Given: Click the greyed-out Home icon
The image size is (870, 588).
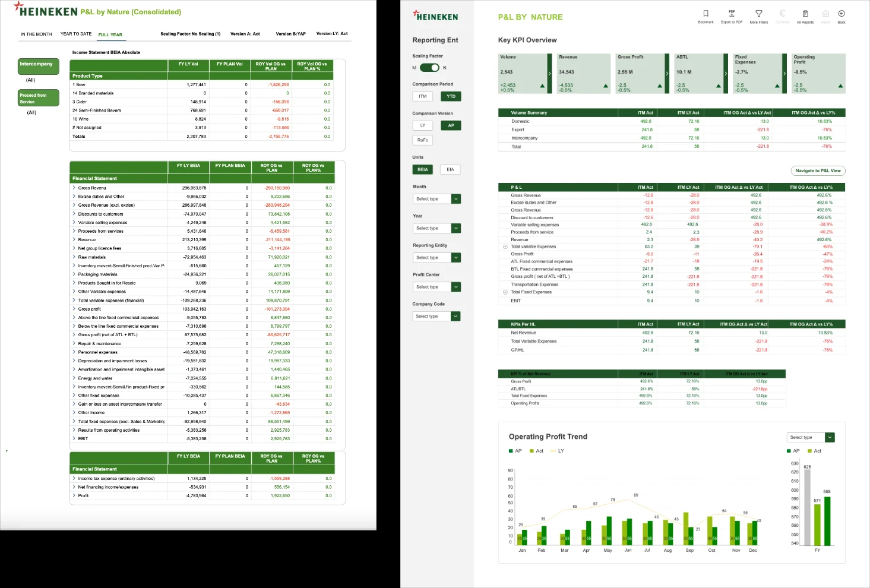Looking at the screenshot, I should [x=825, y=14].
